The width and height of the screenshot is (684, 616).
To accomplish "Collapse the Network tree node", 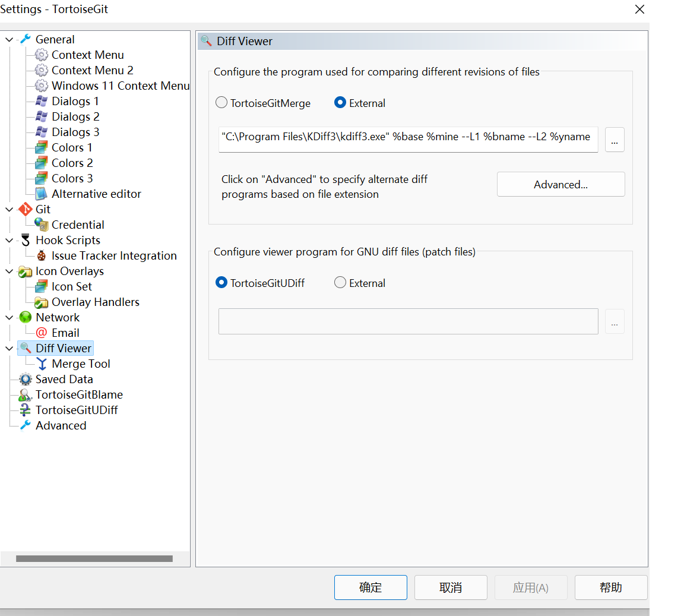I will pos(9,317).
